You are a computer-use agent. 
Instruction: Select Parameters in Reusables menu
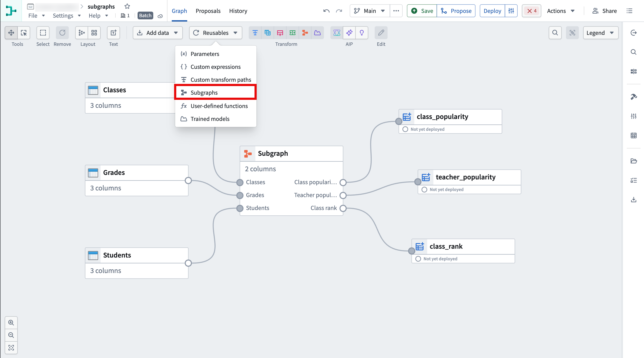tap(216, 54)
